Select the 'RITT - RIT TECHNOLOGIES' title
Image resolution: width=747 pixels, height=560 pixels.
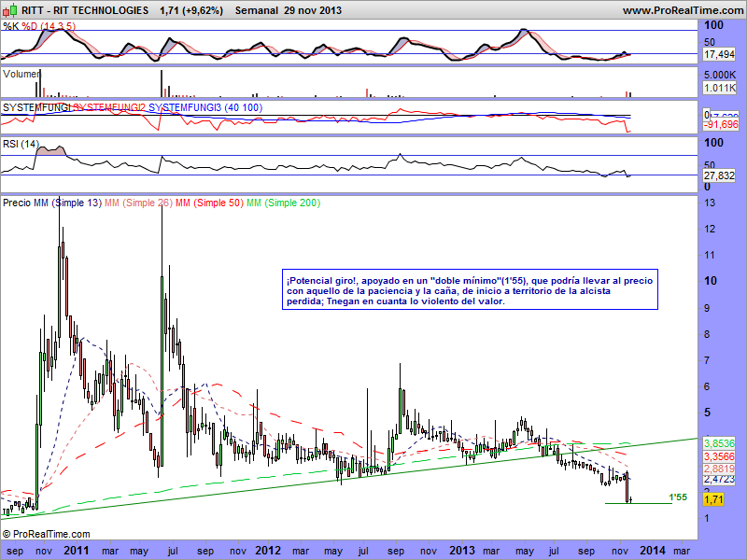coord(85,10)
